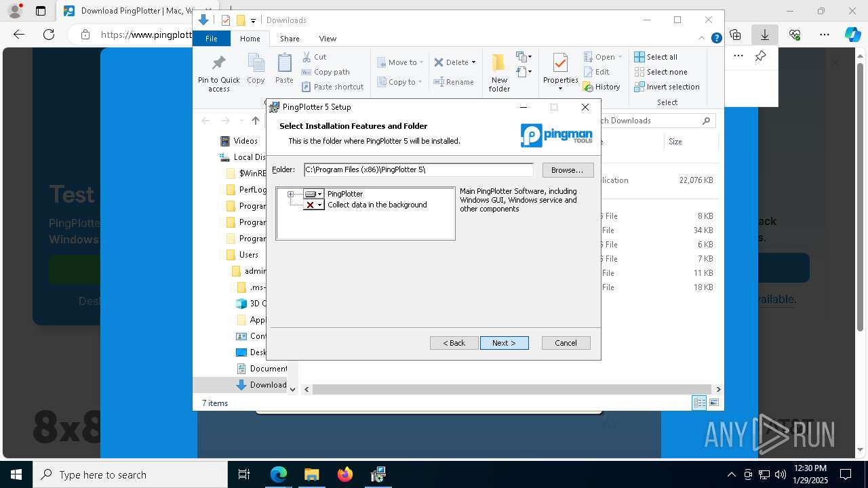Expand the PingPlotter feature tree node

pos(290,194)
